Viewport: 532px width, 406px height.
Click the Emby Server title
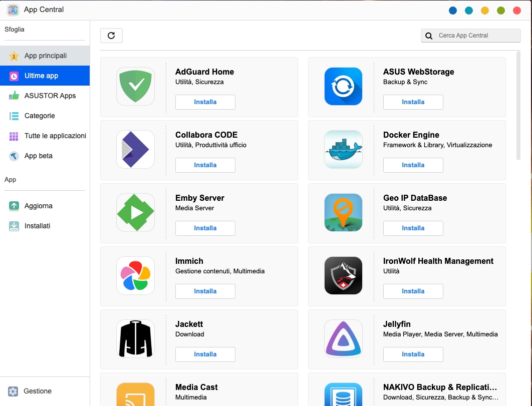pyautogui.click(x=200, y=198)
